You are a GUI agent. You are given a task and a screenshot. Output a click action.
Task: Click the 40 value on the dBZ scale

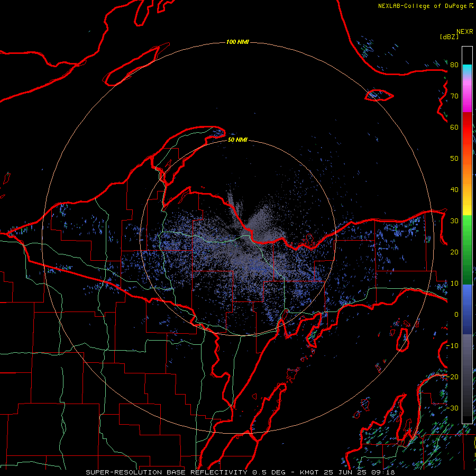click(454, 190)
